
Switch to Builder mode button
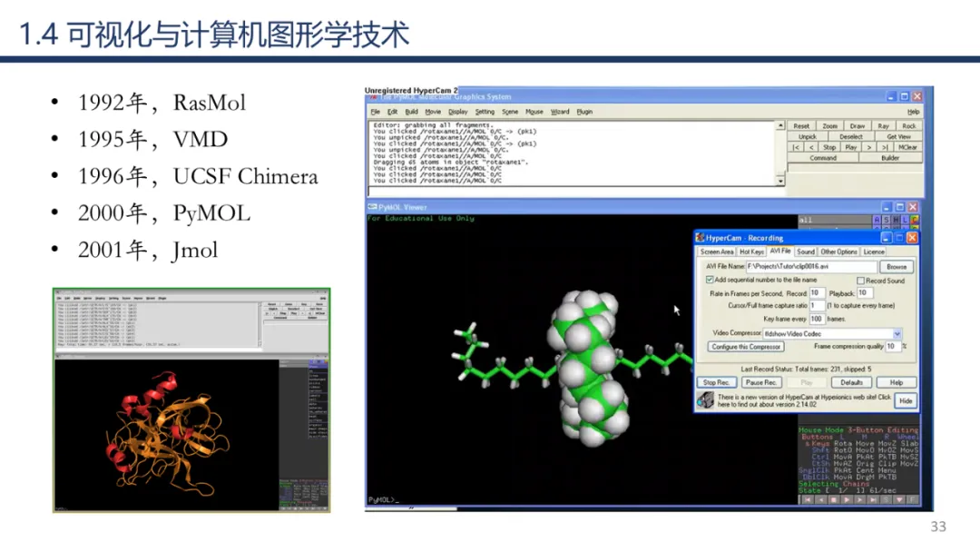891,158
